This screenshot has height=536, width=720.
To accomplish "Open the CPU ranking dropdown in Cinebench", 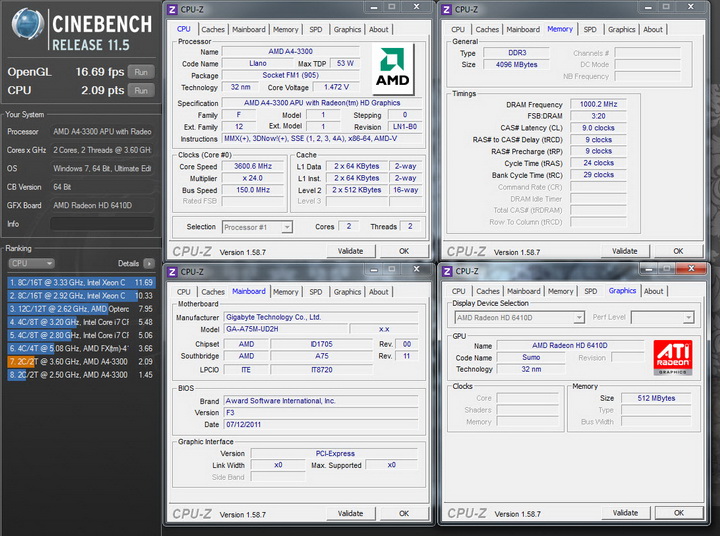I will [31, 264].
